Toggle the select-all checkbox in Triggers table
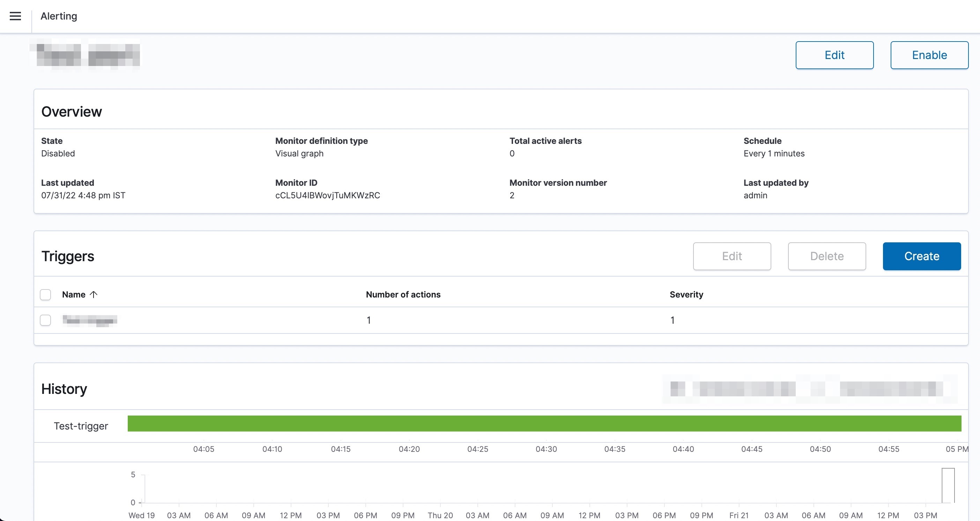This screenshot has height=521, width=980. (45, 294)
